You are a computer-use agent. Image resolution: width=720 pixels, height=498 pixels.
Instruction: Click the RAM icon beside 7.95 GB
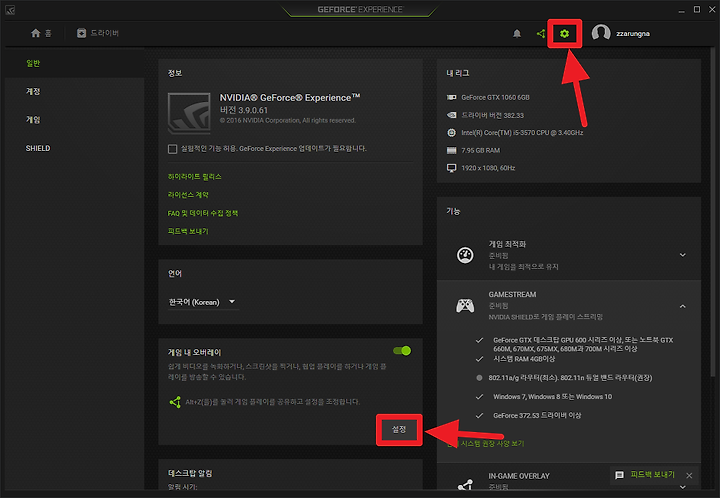451,150
